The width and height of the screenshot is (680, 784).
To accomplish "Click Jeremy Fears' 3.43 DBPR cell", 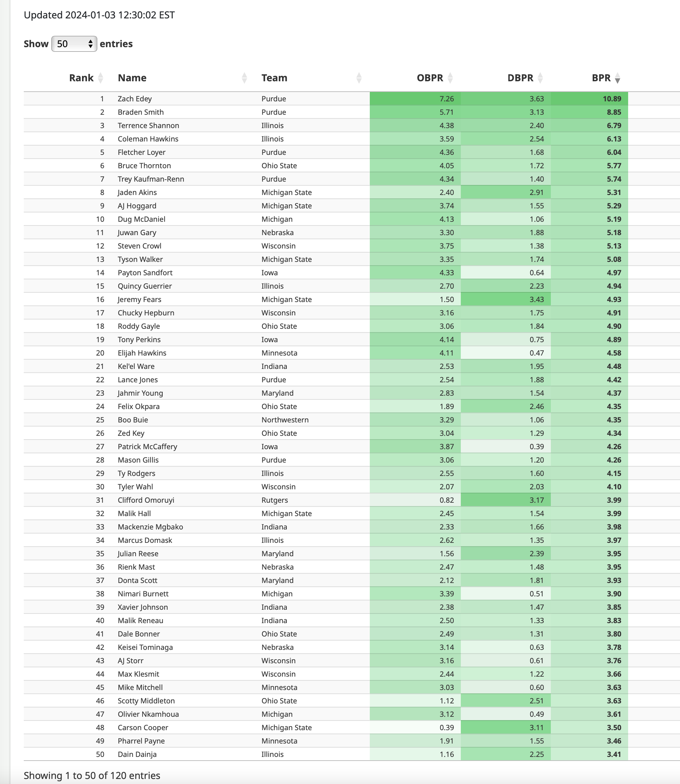I will (x=536, y=300).
